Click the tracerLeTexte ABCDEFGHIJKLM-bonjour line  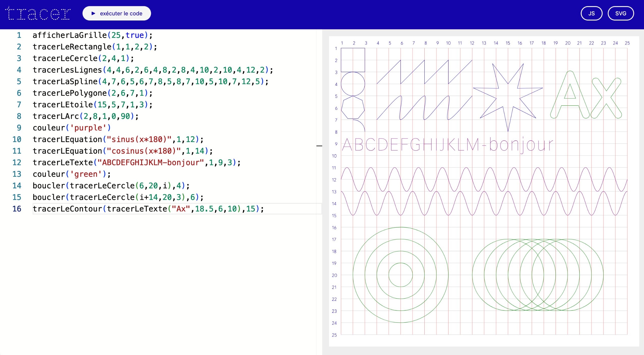click(137, 163)
